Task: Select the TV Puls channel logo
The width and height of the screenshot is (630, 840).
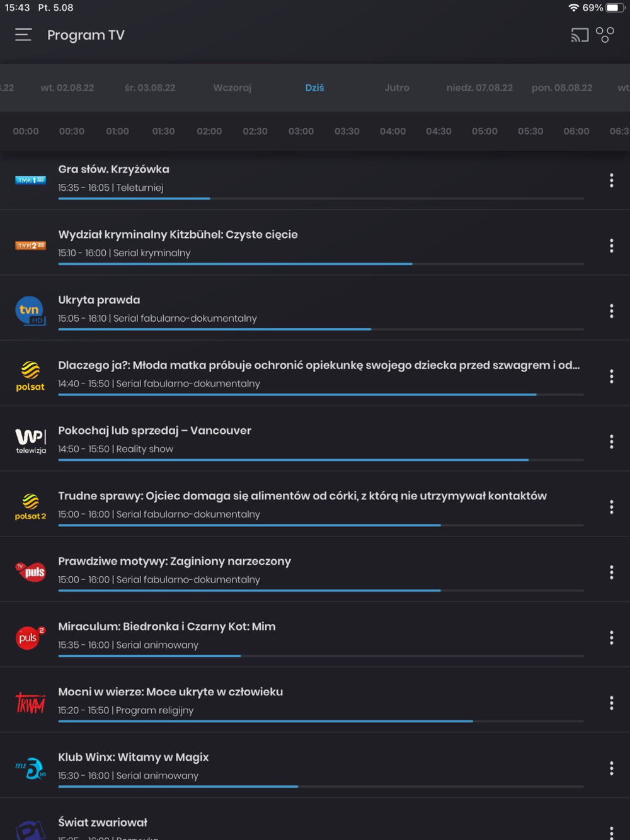Action: coord(30,572)
